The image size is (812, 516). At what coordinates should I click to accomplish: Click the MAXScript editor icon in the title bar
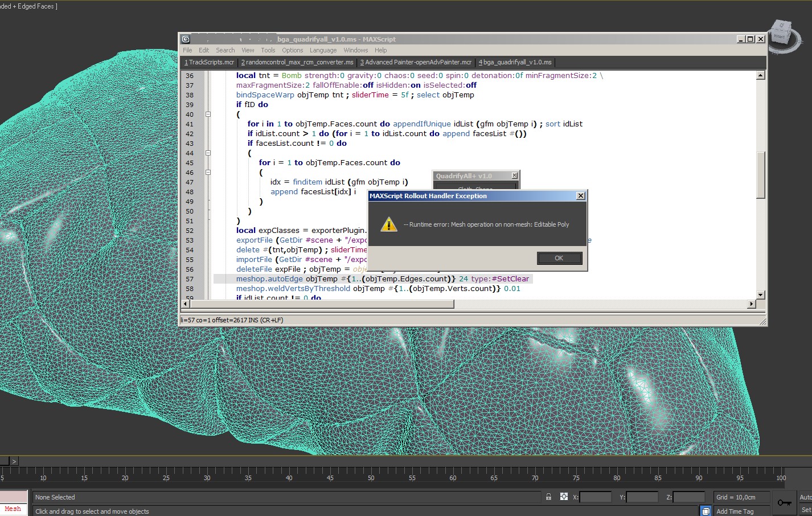pos(185,39)
